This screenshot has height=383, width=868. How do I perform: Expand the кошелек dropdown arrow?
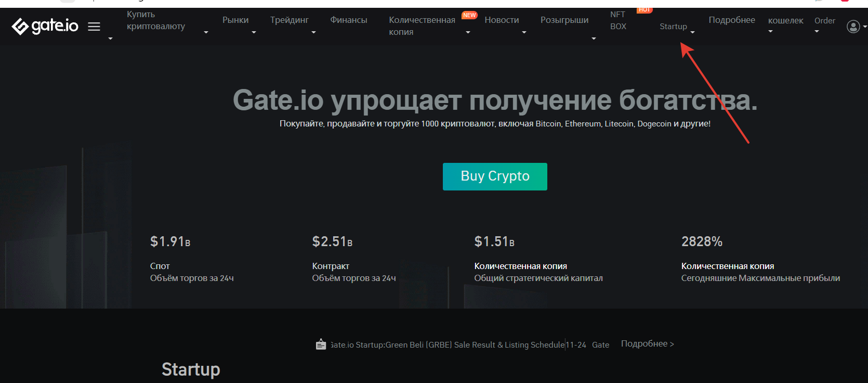pyautogui.click(x=770, y=31)
